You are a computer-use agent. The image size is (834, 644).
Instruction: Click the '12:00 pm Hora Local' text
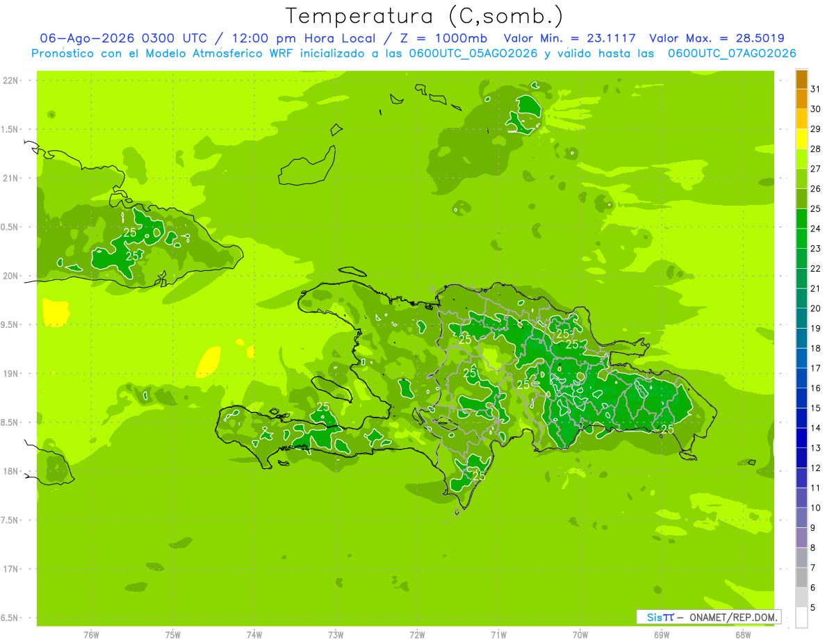point(308,38)
